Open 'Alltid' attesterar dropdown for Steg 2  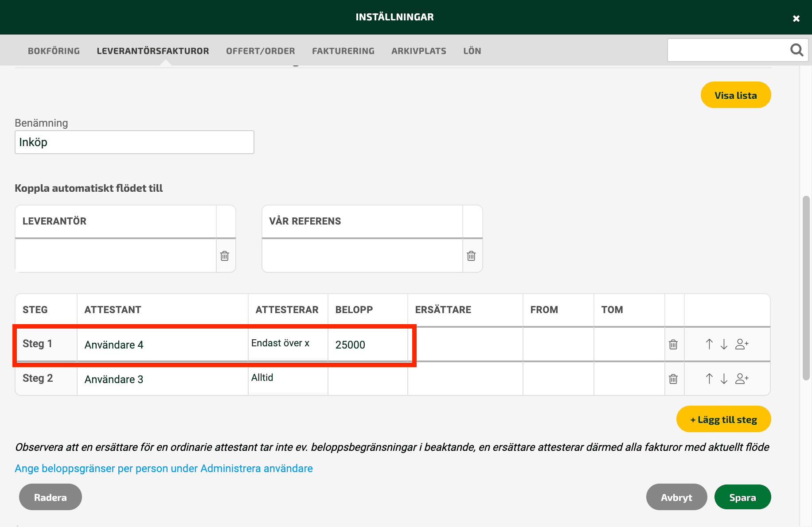pos(288,378)
